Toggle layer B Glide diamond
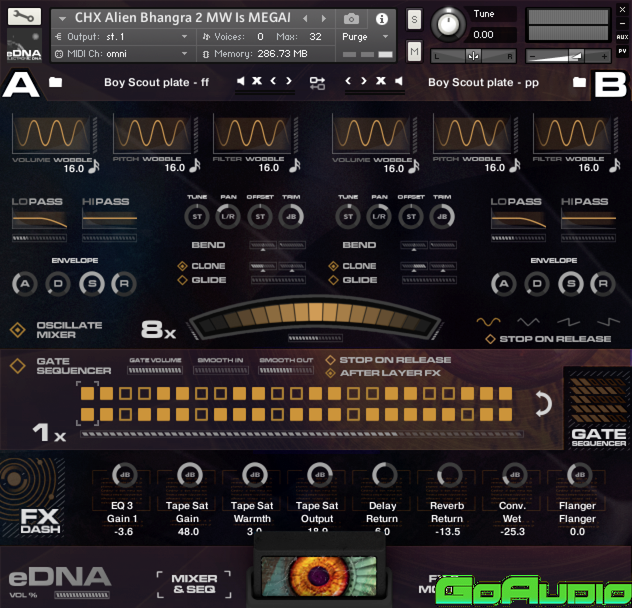 [x=333, y=280]
